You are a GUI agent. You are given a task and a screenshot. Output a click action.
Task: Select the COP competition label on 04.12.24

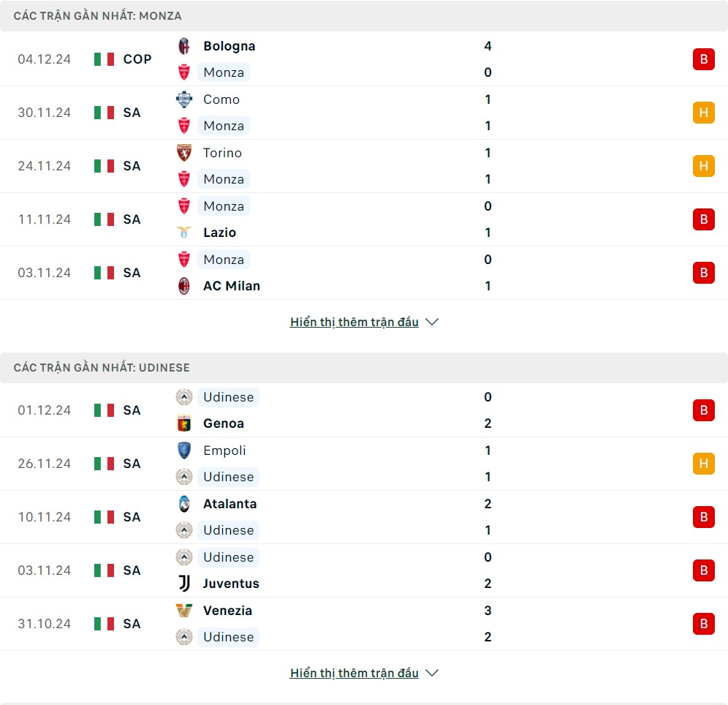[x=137, y=59]
